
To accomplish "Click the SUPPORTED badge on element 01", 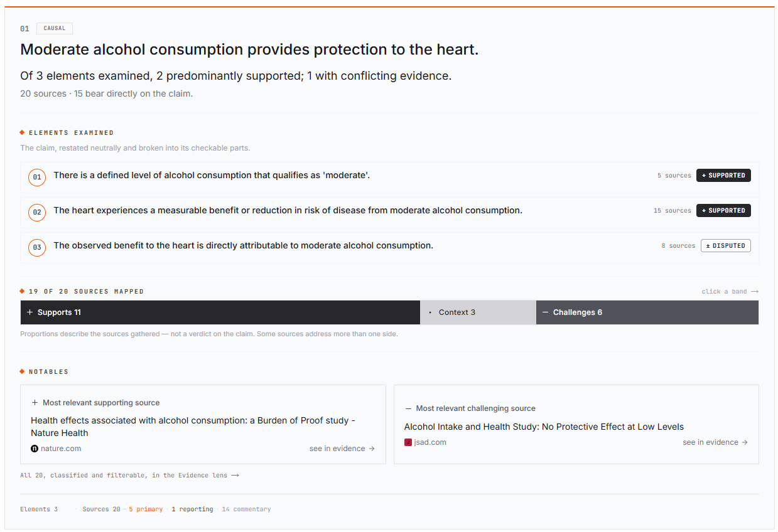I will [723, 176].
